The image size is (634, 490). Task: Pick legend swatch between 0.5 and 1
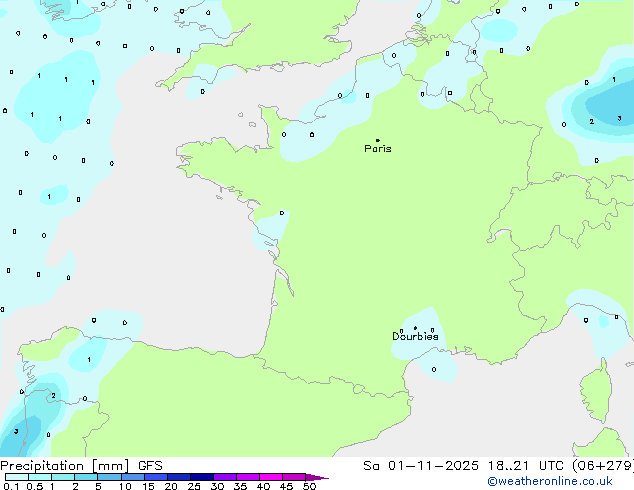[x=40, y=477]
